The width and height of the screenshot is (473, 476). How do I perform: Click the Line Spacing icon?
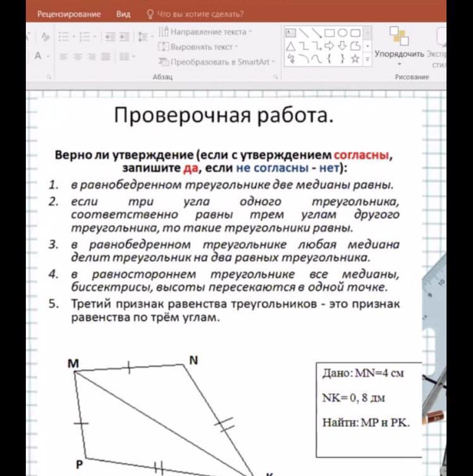(x=142, y=37)
